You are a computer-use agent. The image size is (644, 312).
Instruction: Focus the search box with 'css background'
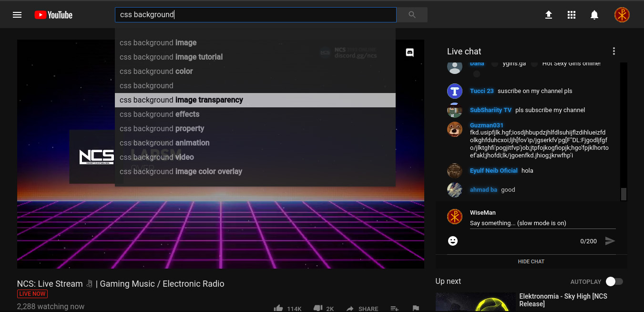pos(256,15)
